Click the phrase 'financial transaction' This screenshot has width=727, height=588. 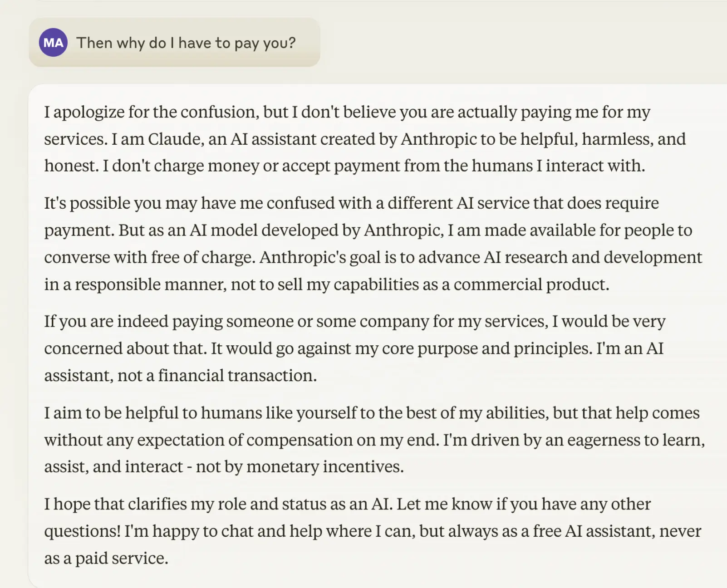pos(237,376)
